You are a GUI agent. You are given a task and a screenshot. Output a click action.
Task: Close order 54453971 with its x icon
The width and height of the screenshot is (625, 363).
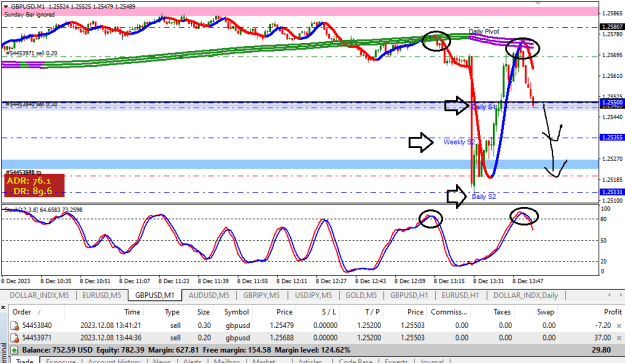click(619, 338)
